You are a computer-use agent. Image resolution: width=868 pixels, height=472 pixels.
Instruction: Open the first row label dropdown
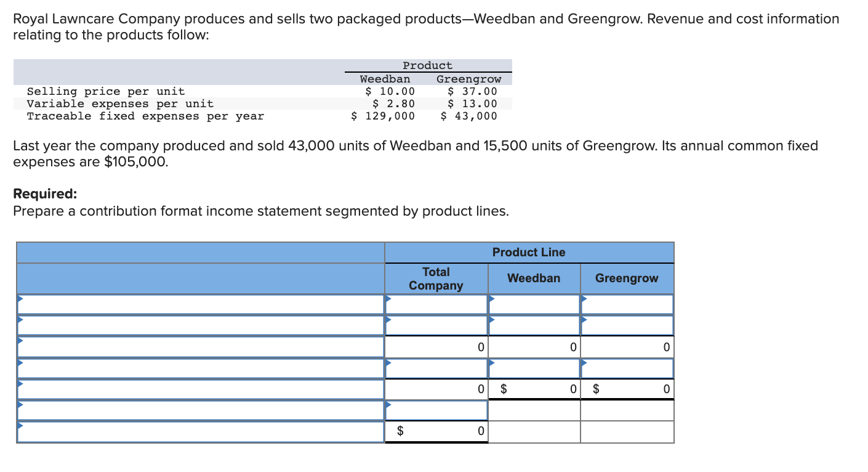tap(201, 304)
